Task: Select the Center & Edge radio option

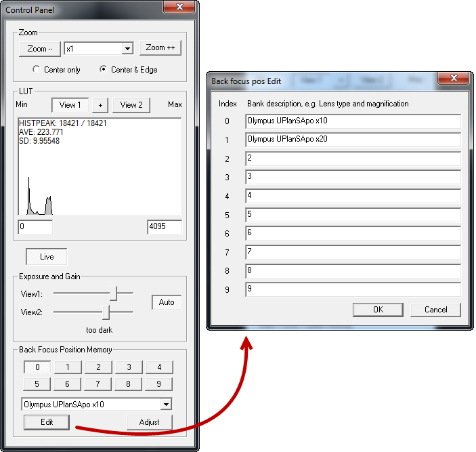Action: (x=103, y=70)
